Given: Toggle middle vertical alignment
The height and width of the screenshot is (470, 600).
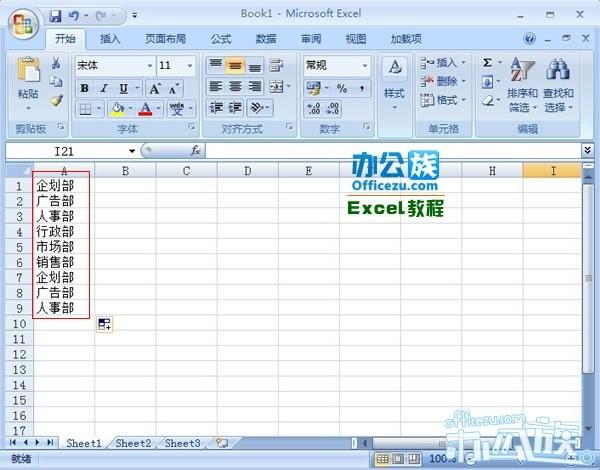Looking at the screenshot, I should tap(235, 66).
